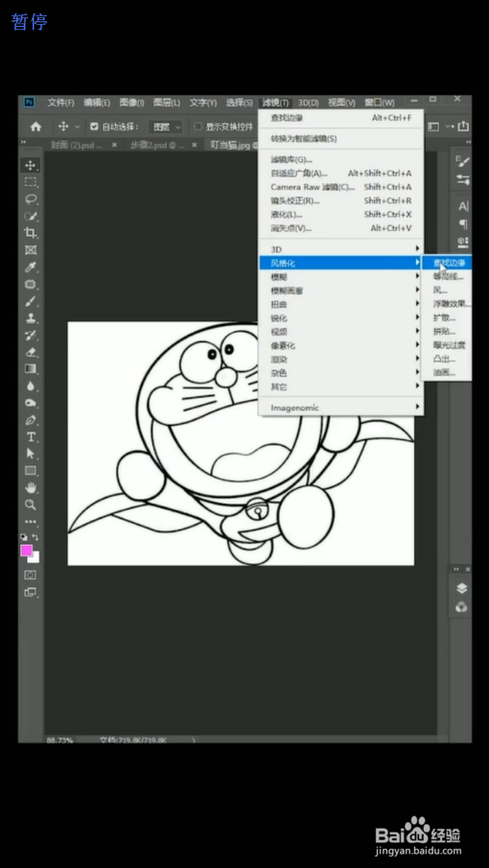Enable the 显示变换控件 checkbox

coord(198,127)
